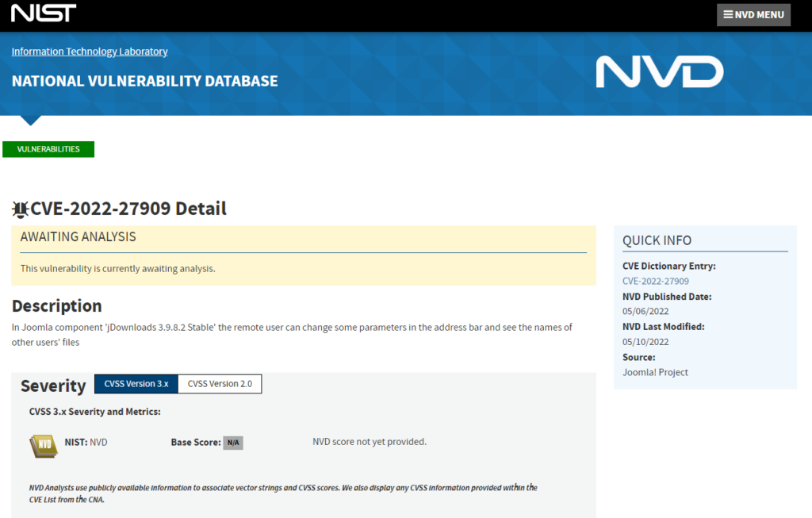Go to National Vulnerability Database home title
This screenshot has width=812, height=518.
[x=144, y=81]
